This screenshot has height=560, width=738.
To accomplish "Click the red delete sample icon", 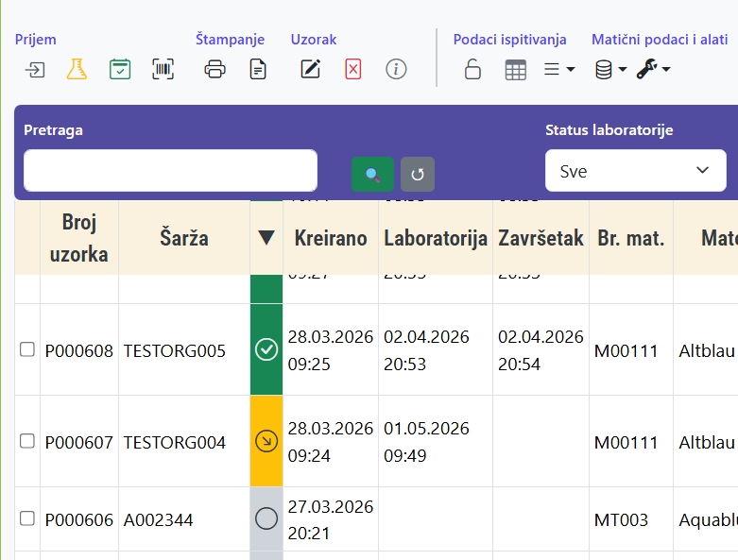I will (x=353, y=69).
